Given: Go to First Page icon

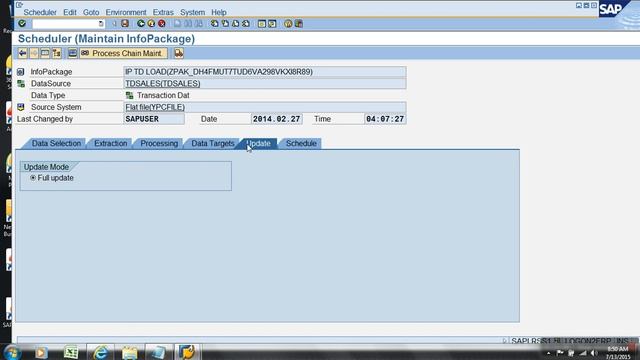Looking at the screenshot, I should coord(214,24).
